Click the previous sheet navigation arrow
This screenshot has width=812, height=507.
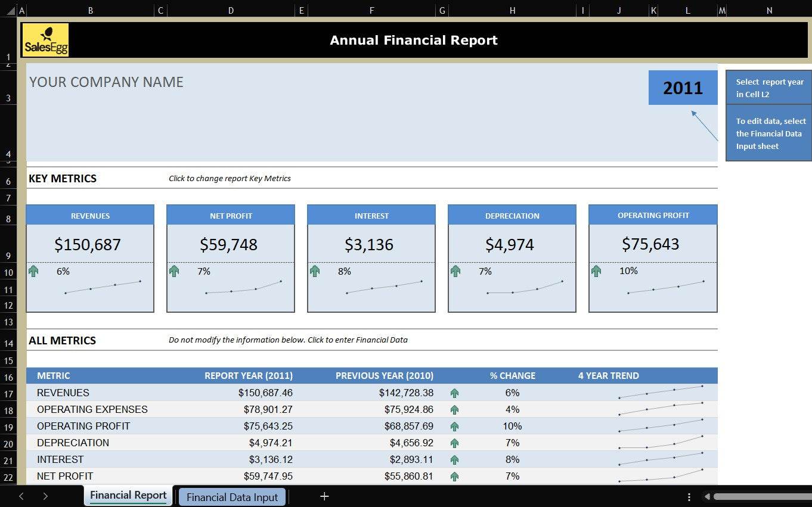tap(21, 496)
